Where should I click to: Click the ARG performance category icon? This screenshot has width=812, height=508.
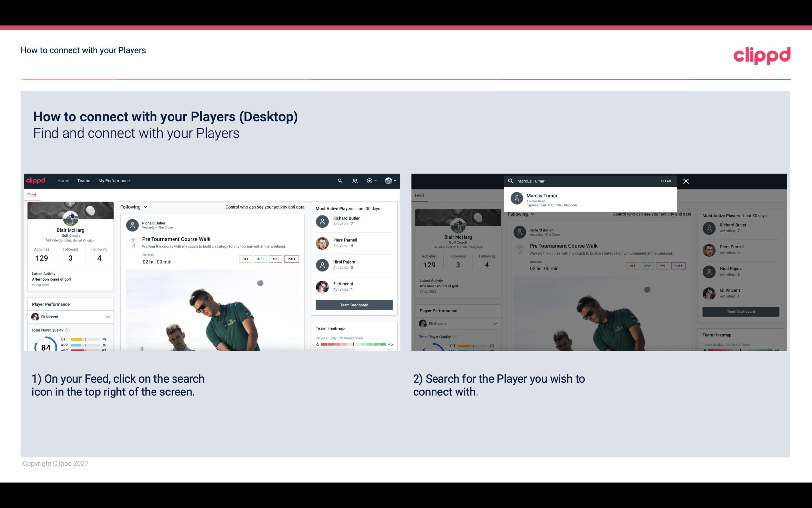coord(275,258)
